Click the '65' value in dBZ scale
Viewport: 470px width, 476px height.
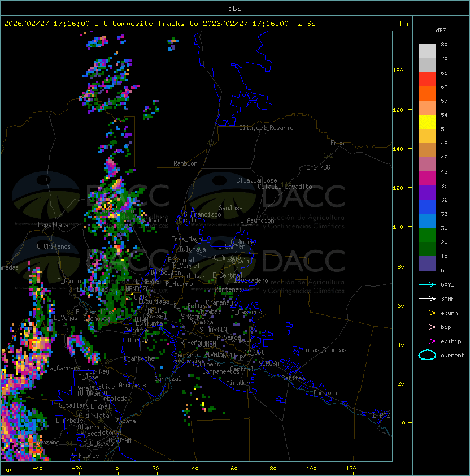[444, 72]
